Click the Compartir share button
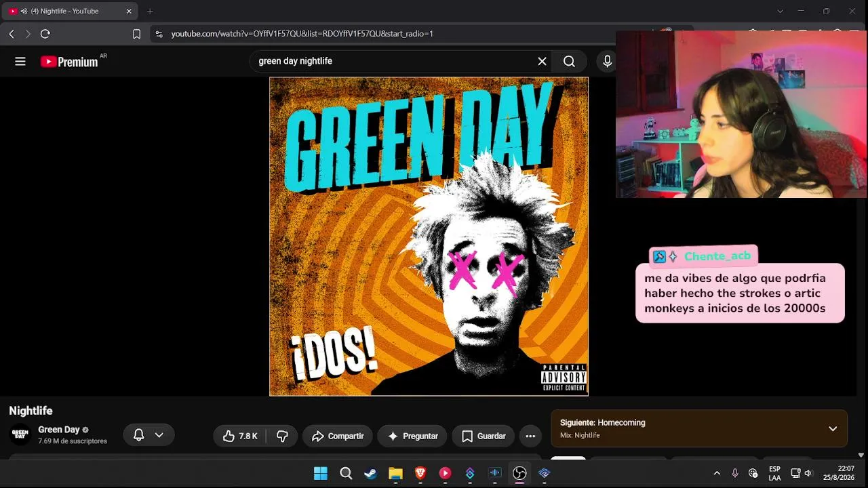 tap(338, 436)
